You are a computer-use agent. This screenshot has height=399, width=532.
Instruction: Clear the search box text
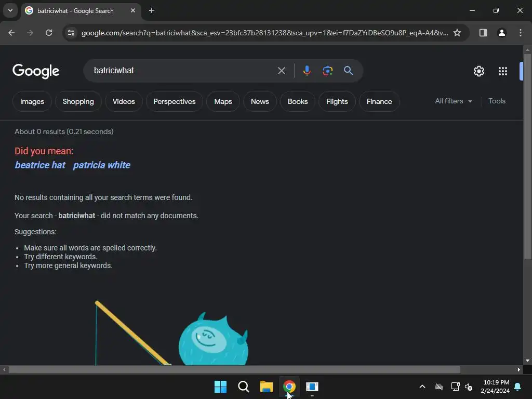tap(281, 71)
